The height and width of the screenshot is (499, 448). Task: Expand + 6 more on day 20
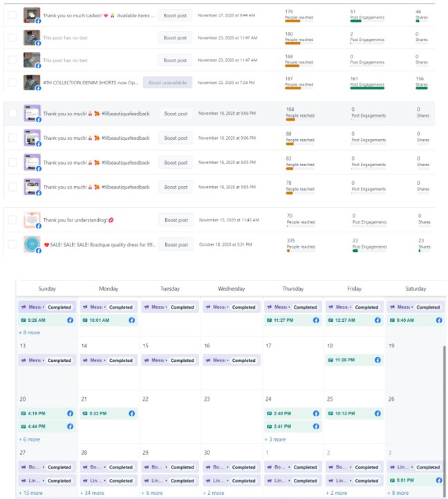[30, 439]
